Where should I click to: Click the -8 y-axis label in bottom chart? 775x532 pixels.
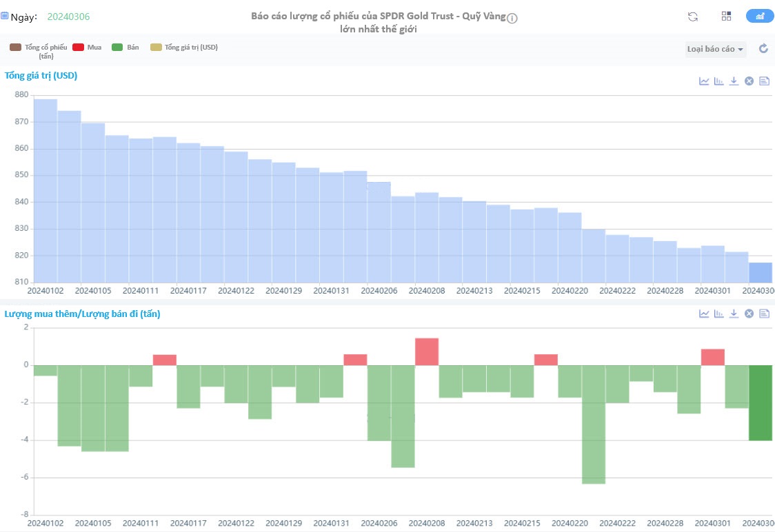pyautogui.click(x=24, y=515)
